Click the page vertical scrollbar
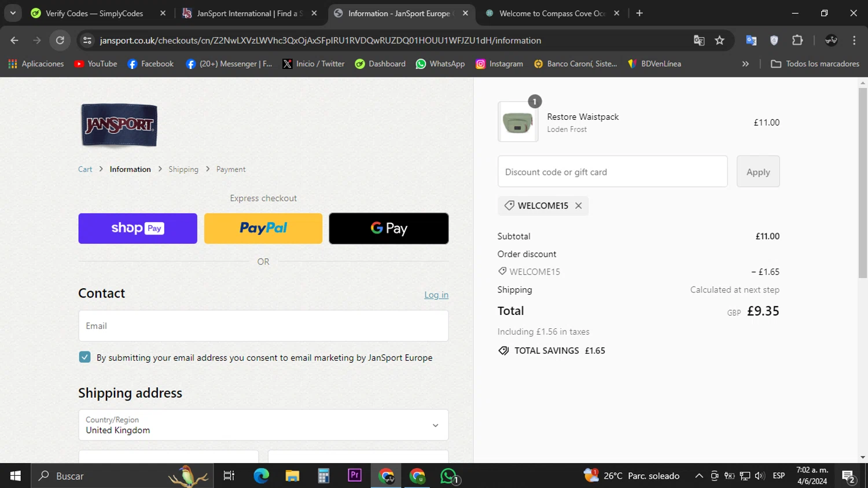Image resolution: width=868 pixels, height=488 pixels. tap(863, 183)
